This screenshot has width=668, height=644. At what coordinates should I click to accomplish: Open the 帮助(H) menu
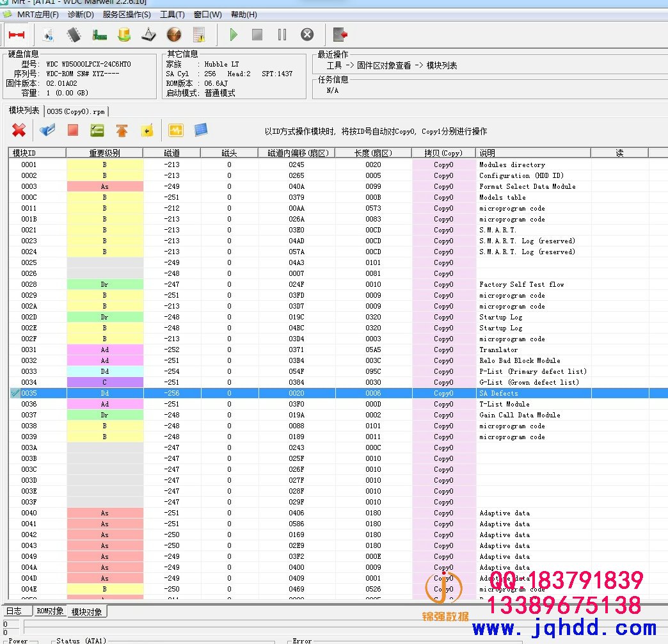coord(244,15)
